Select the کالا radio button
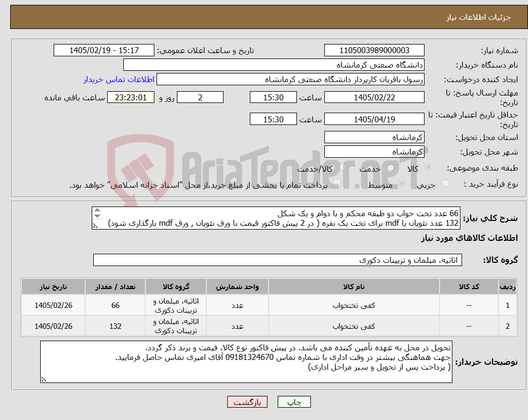 [429, 167]
